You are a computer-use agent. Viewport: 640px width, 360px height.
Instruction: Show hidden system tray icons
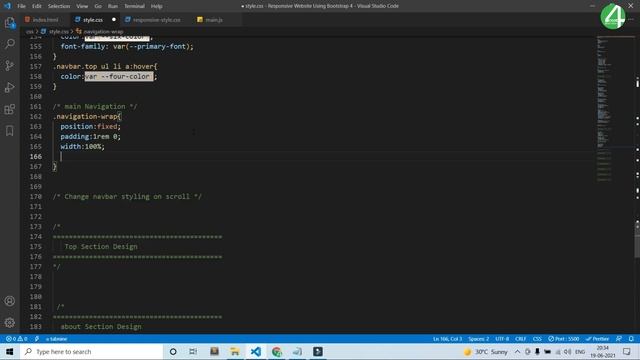pyautogui.click(x=517, y=351)
